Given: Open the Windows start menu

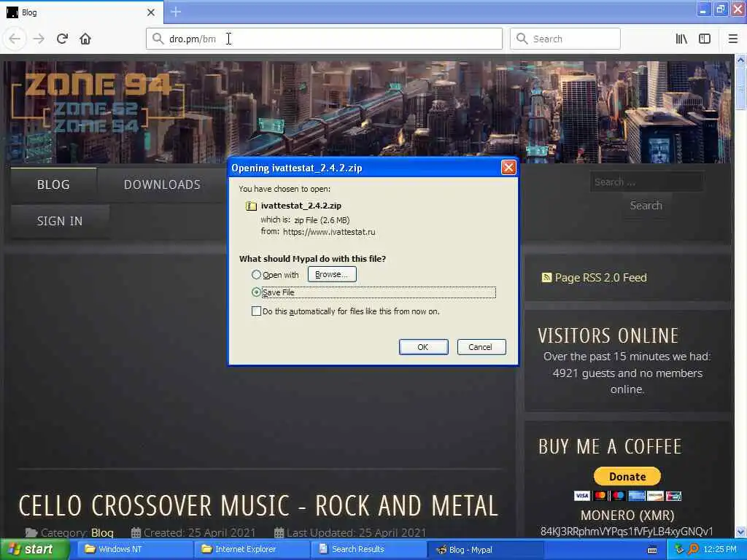Looking at the screenshot, I should pyautogui.click(x=34, y=550).
